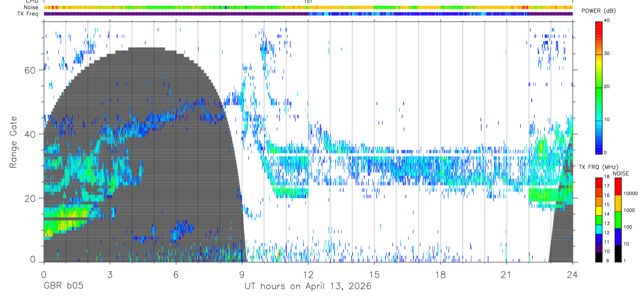The image size is (644, 297).
Task: Click the 18 label on the TX FRQ scale
Action: pos(608,177)
